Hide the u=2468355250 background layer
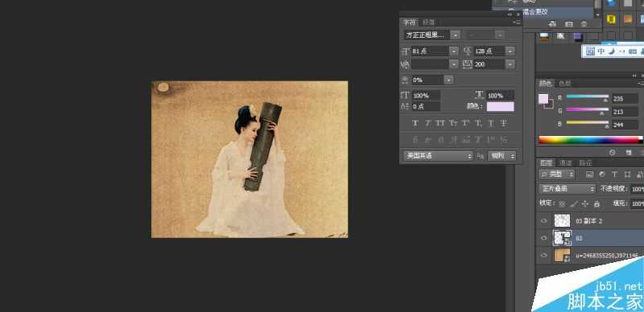 544,256
